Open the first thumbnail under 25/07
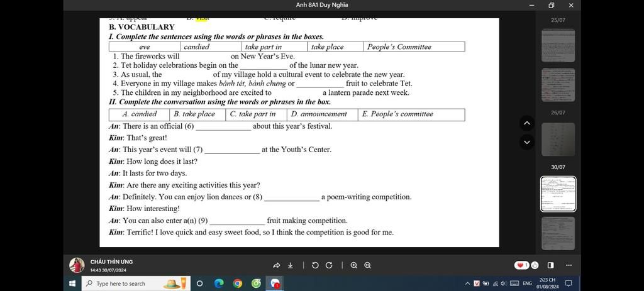Screen dimensions: 644x291 point(558,45)
